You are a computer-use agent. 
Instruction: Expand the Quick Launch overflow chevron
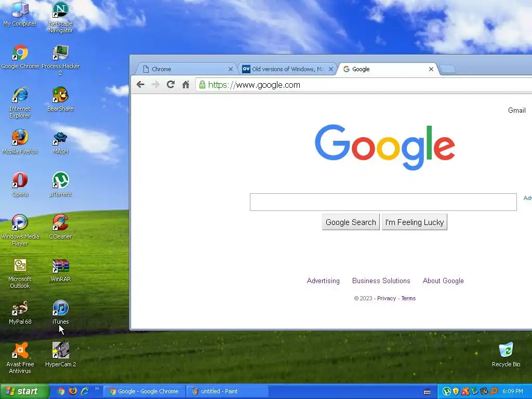(x=97, y=389)
